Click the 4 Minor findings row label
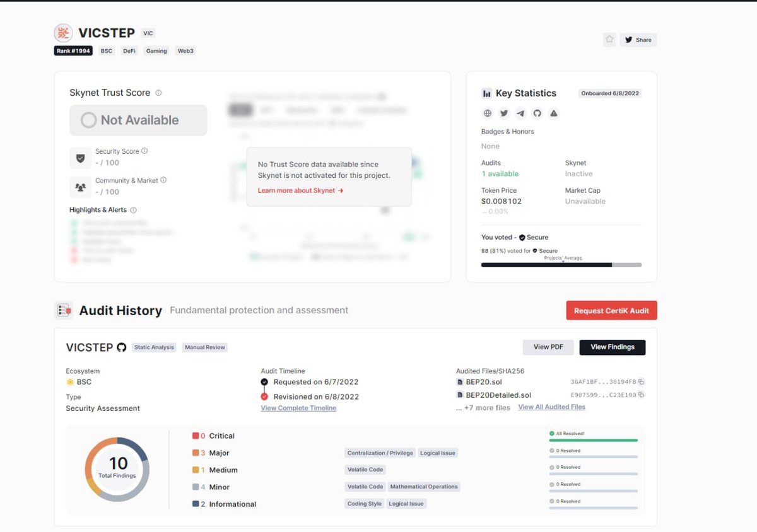 (211, 487)
